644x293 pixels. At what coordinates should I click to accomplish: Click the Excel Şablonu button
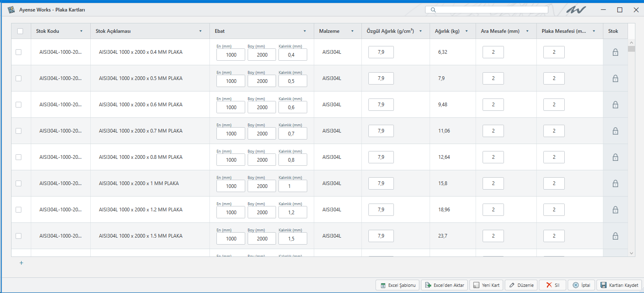pyautogui.click(x=398, y=285)
